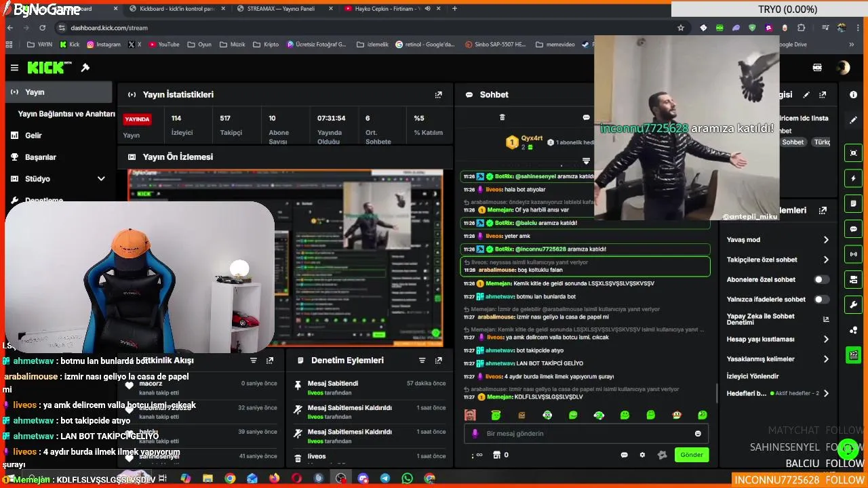Open filter options in Denetim Eylemleri
868x488 pixels.
[x=422, y=361]
